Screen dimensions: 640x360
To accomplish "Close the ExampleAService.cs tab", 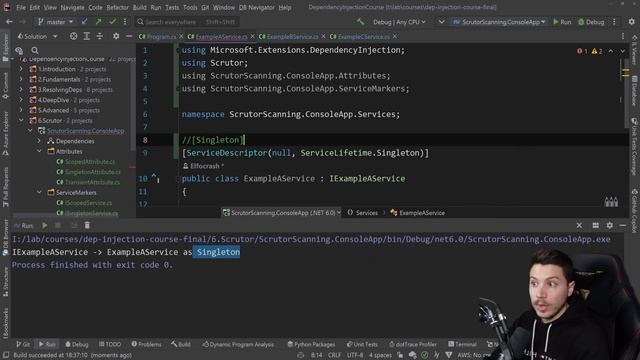I will click(252, 37).
